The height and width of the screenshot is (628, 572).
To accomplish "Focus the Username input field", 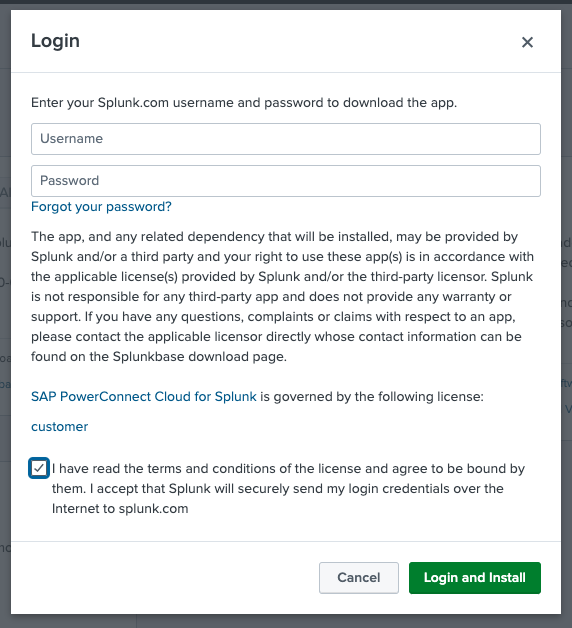I will tap(286, 139).
